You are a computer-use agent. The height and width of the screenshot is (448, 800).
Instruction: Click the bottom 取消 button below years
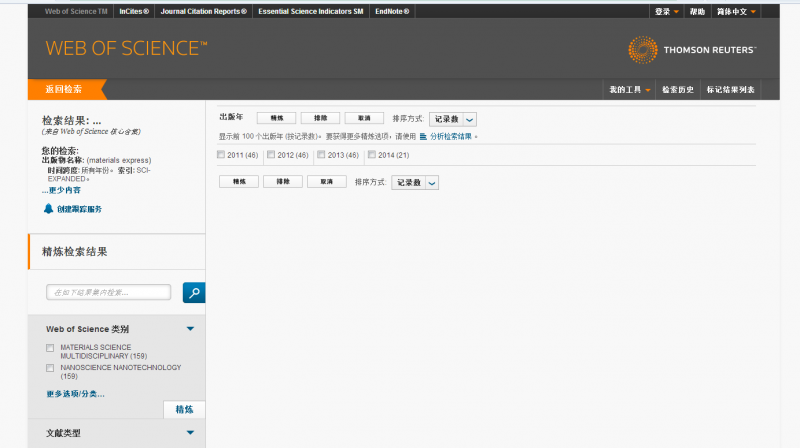(327, 182)
